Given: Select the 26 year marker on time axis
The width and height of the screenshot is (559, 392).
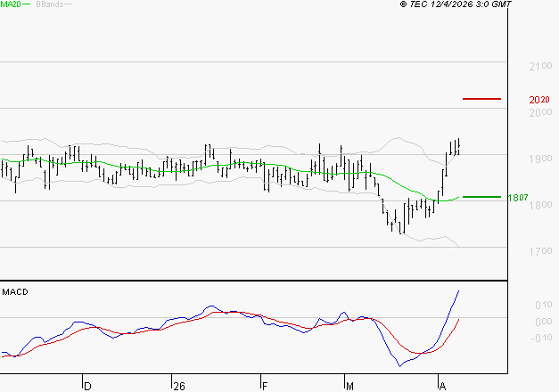Looking at the screenshot, I should pos(179,386).
